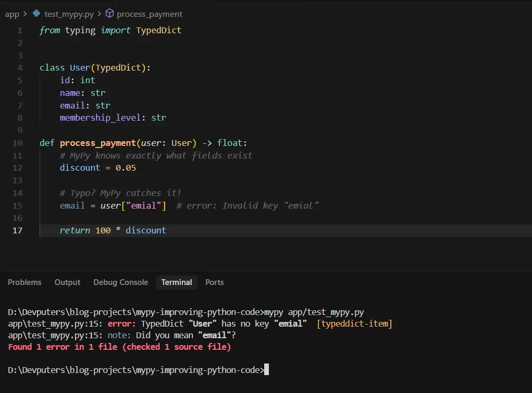Select the app breadcrumb folder
532x393 pixels.
[x=12, y=14]
